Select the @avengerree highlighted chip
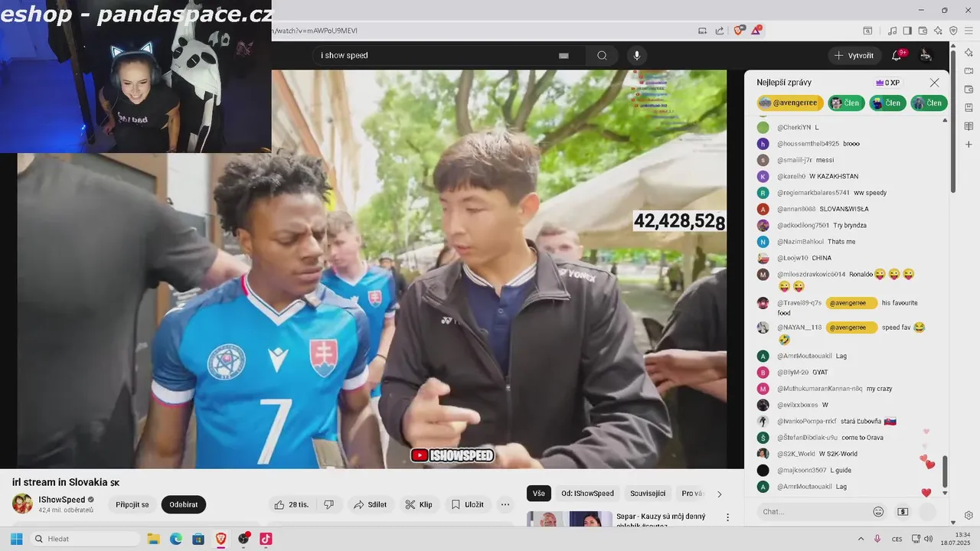Viewport: 980px width, 551px height. click(790, 103)
